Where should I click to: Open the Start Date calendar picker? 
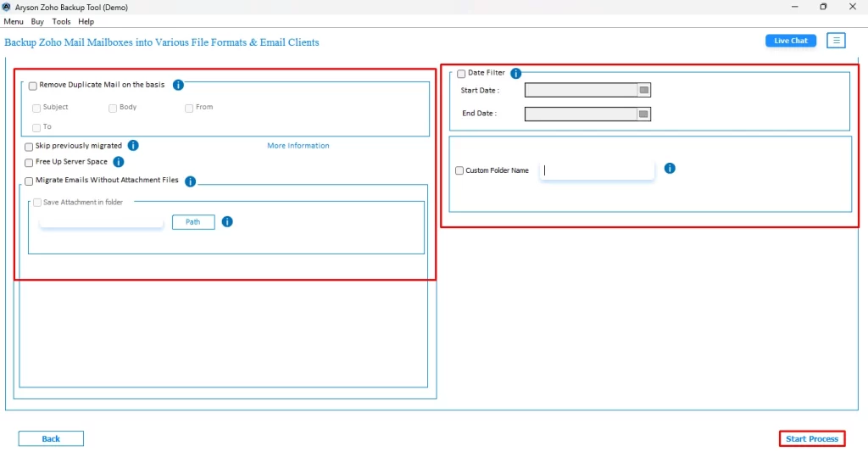(x=644, y=90)
